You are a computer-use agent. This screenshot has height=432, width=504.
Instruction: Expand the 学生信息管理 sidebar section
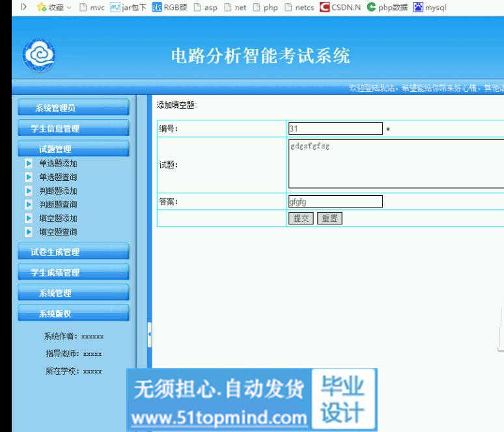point(73,128)
